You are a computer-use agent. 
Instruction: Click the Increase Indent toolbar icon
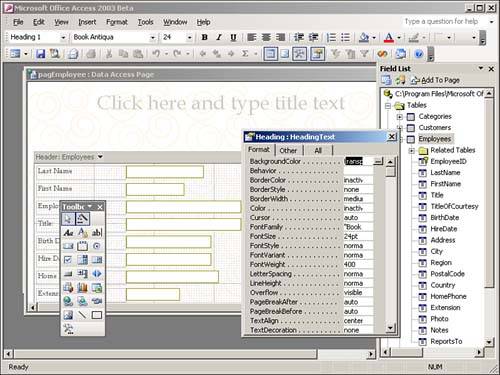(x=313, y=37)
